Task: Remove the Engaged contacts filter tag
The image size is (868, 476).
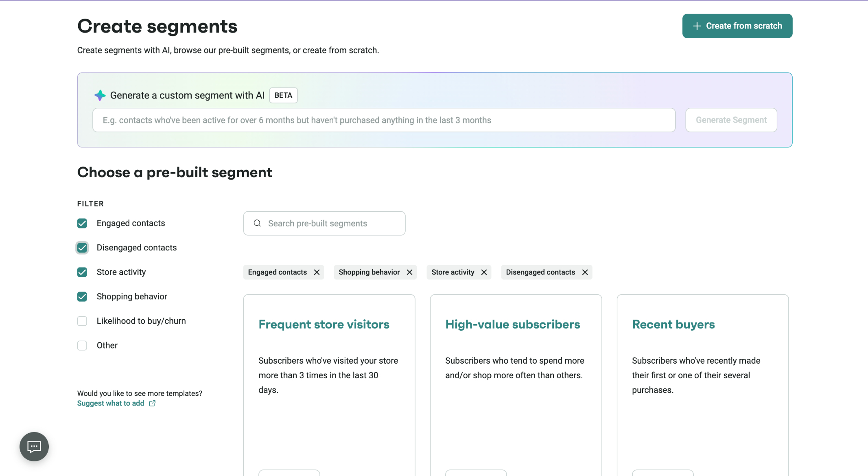Action: pyautogui.click(x=317, y=272)
